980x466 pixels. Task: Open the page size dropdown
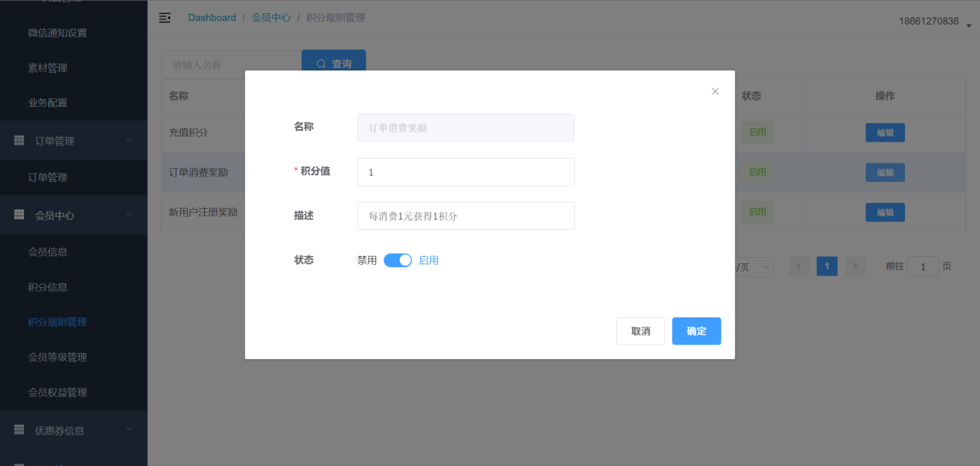tap(754, 266)
